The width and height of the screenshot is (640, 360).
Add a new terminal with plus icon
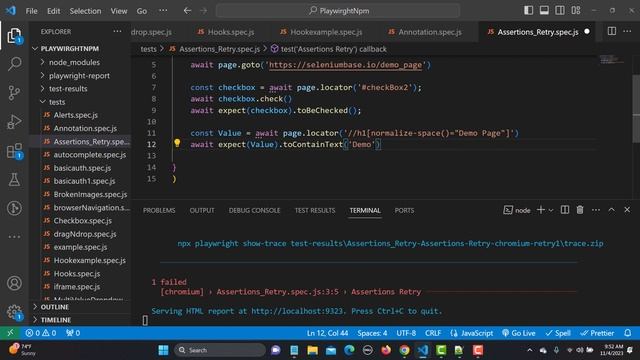pyautogui.click(x=541, y=210)
